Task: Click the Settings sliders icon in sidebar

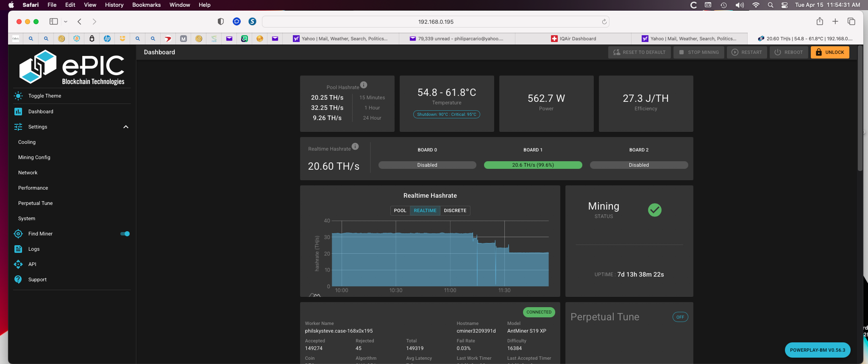Action: coord(18,127)
